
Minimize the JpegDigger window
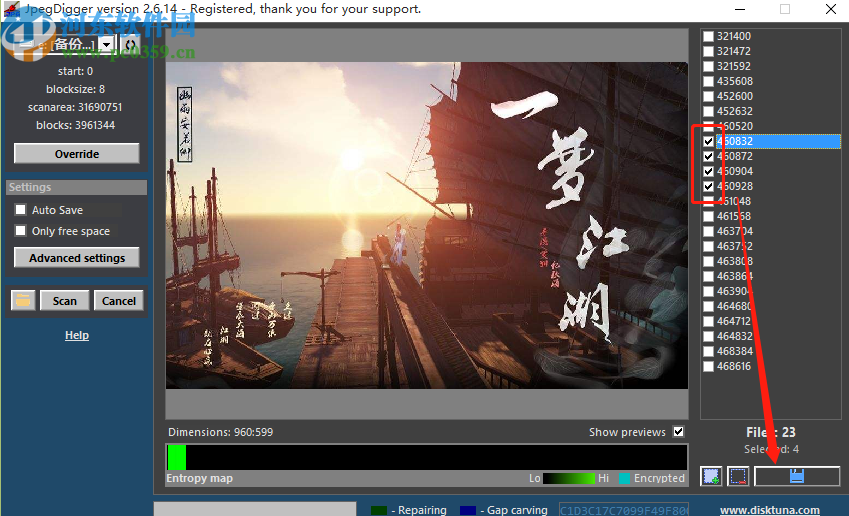click(740, 9)
